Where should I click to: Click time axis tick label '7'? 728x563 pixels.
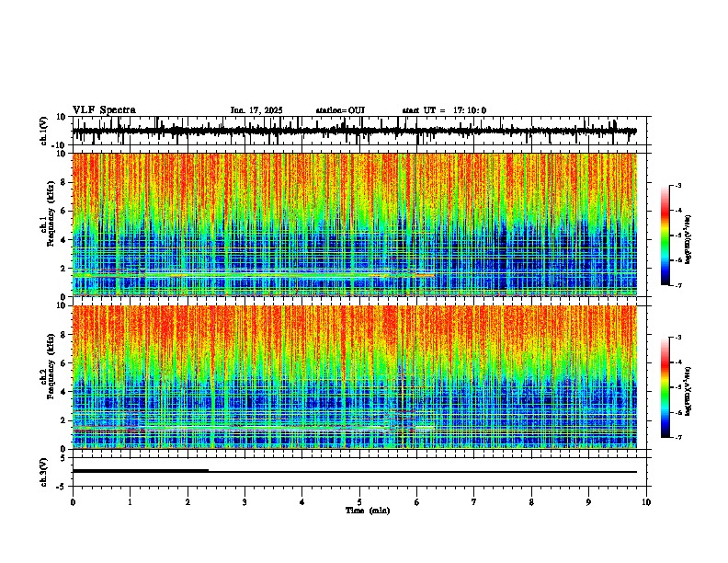(x=474, y=502)
